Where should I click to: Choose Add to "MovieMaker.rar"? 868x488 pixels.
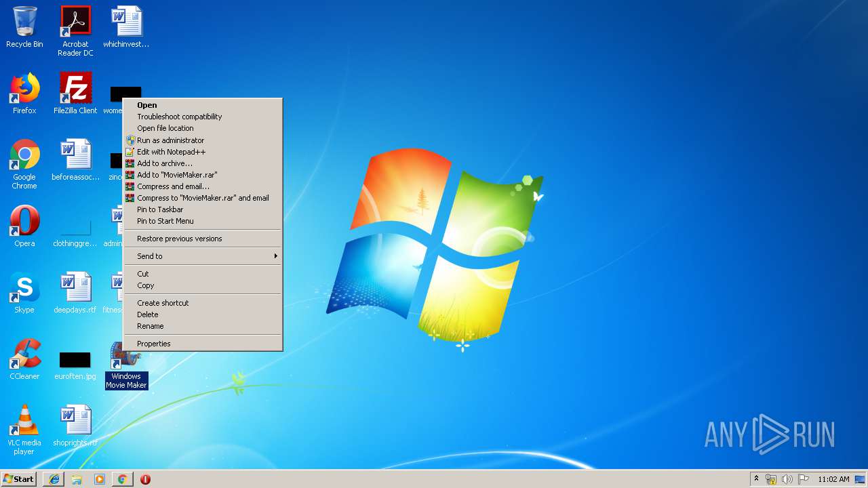[x=203, y=175]
